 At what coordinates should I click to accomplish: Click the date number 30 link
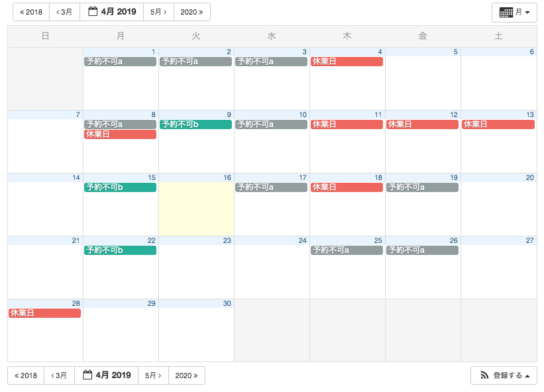[227, 303]
